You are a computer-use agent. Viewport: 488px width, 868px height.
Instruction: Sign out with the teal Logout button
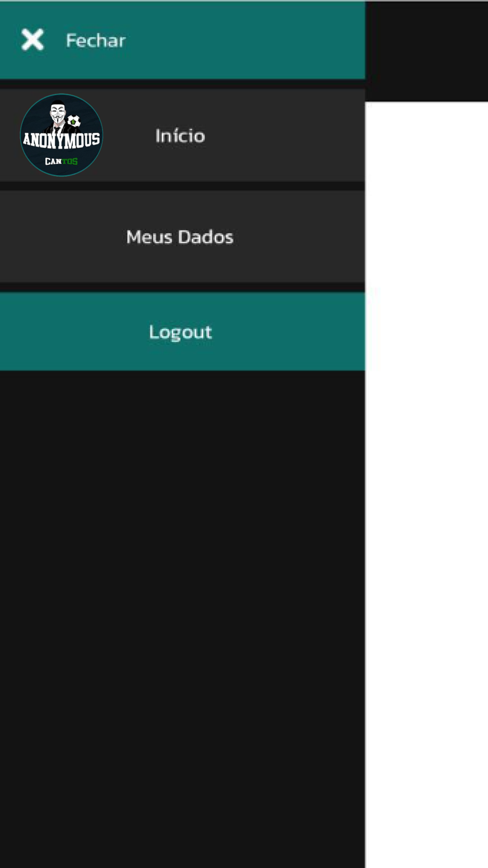[x=183, y=331]
